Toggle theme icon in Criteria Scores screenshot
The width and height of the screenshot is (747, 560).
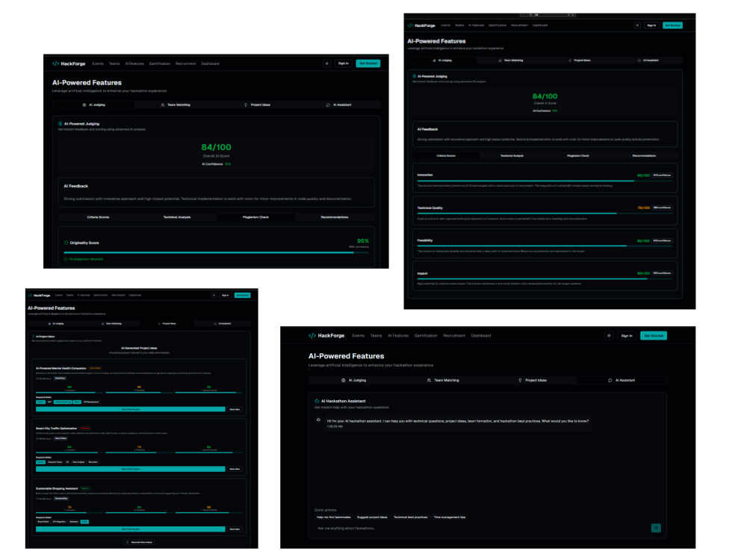pos(637,25)
